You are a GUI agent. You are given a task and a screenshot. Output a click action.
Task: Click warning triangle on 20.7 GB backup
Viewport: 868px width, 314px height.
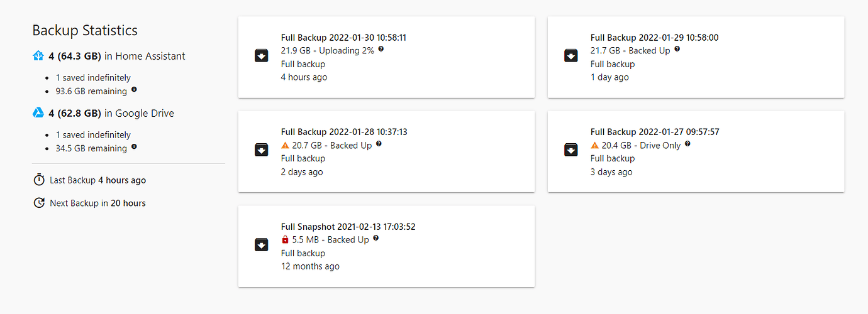pyautogui.click(x=286, y=145)
